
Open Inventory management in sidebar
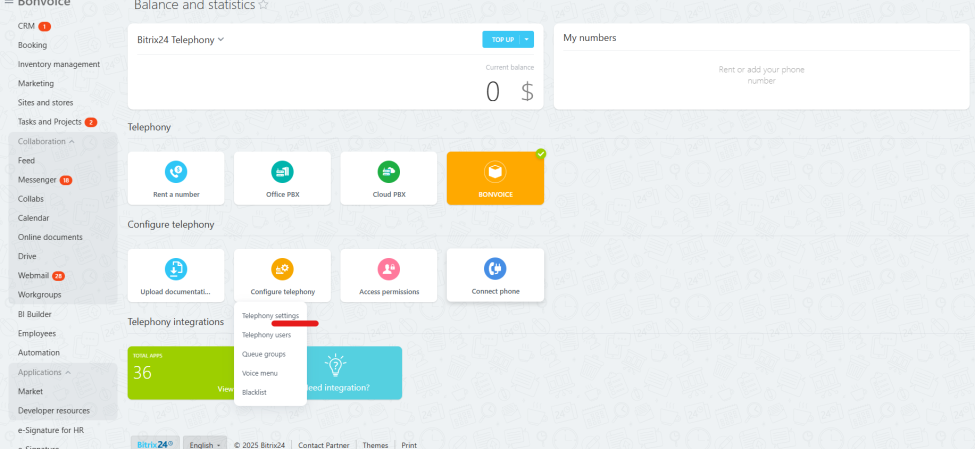point(59,64)
